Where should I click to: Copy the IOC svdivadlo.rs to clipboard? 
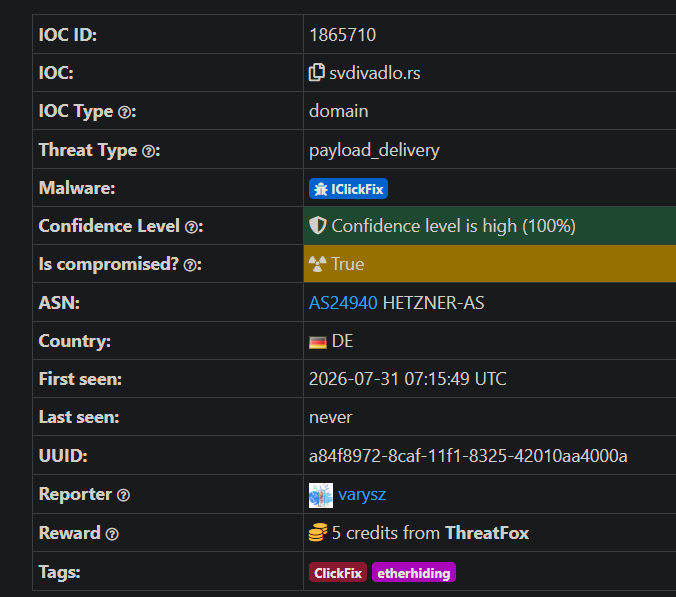(316, 72)
